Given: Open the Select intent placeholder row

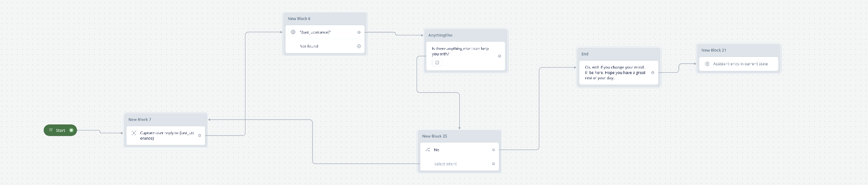Looking at the screenshot, I should [459, 164].
